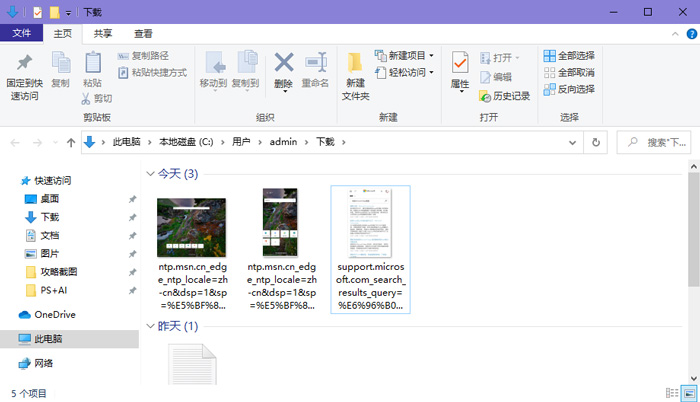Click the Cut scissors icon
The height and width of the screenshot is (402, 700).
[86, 99]
